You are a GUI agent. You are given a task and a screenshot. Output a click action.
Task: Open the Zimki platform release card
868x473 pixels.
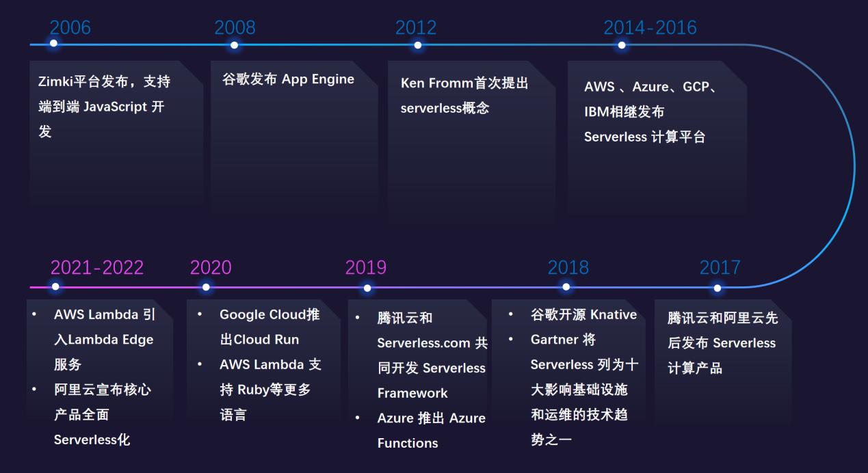(115, 133)
